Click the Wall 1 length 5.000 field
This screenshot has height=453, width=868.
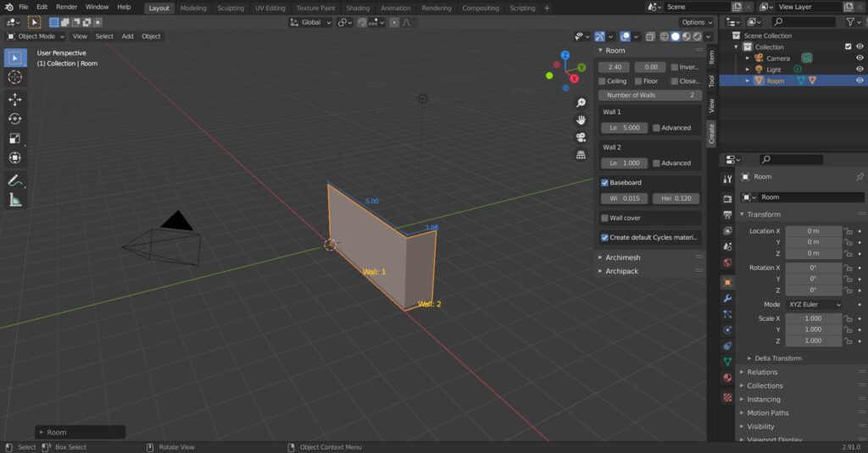(624, 128)
